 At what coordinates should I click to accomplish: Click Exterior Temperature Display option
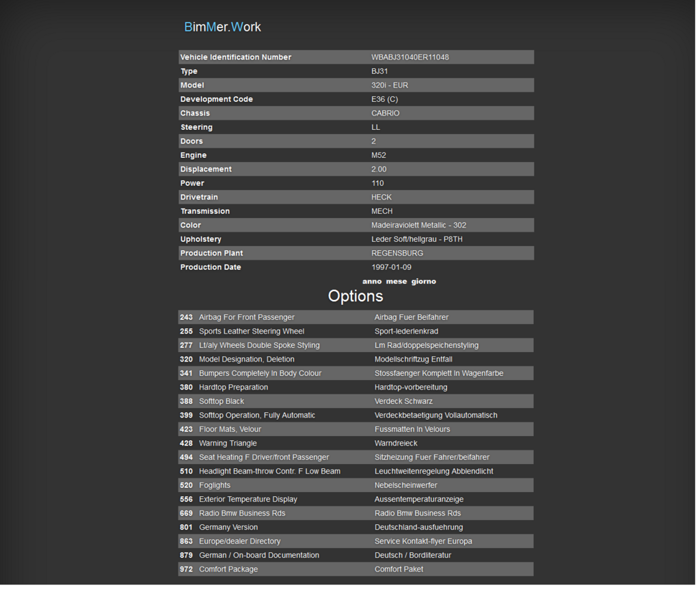[x=248, y=499]
